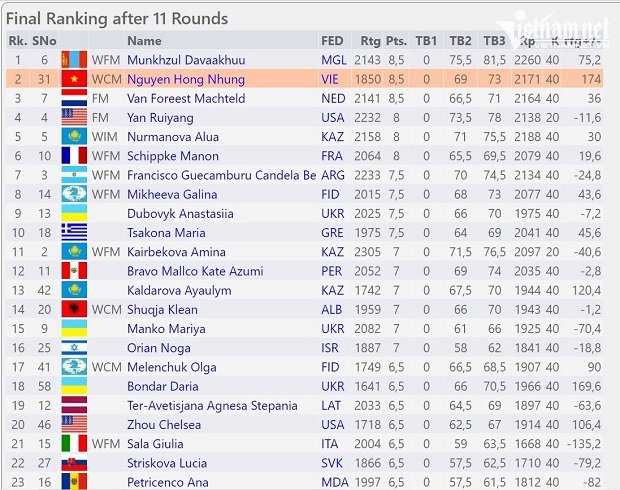Click Ter-Avetisjana Agnesa Stepania link
This screenshot has width=620, height=490.
click(x=212, y=405)
